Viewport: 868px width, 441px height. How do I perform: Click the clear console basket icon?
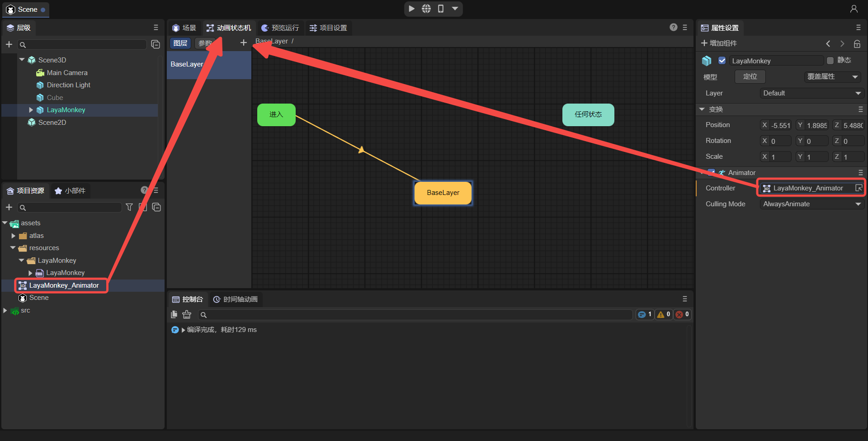[x=187, y=314]
